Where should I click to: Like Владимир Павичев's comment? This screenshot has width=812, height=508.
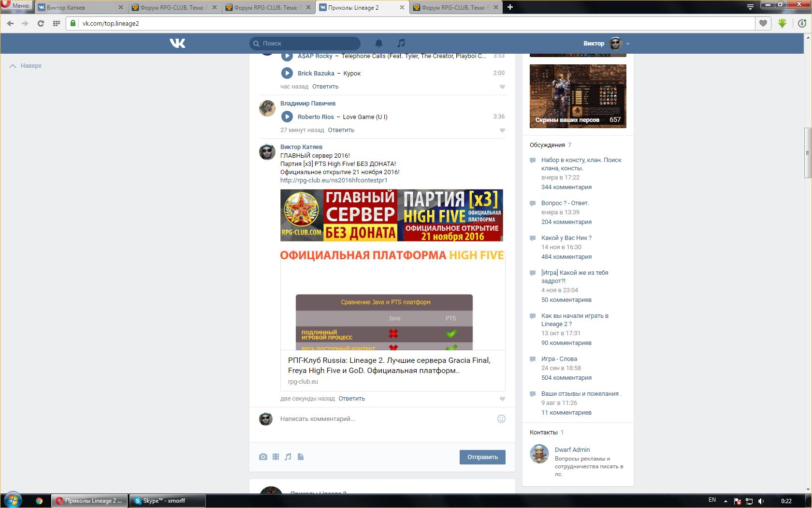point(502,131)
